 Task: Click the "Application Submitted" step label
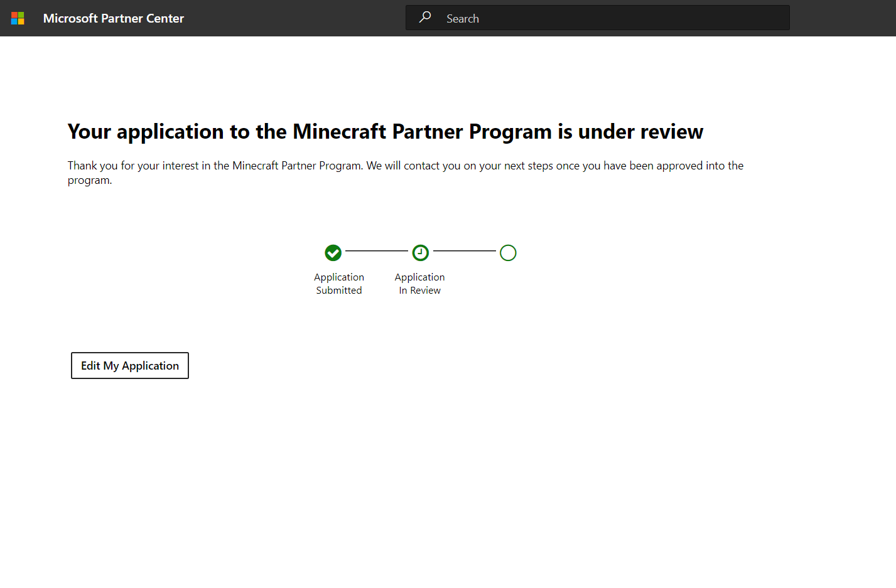(339, 284)
